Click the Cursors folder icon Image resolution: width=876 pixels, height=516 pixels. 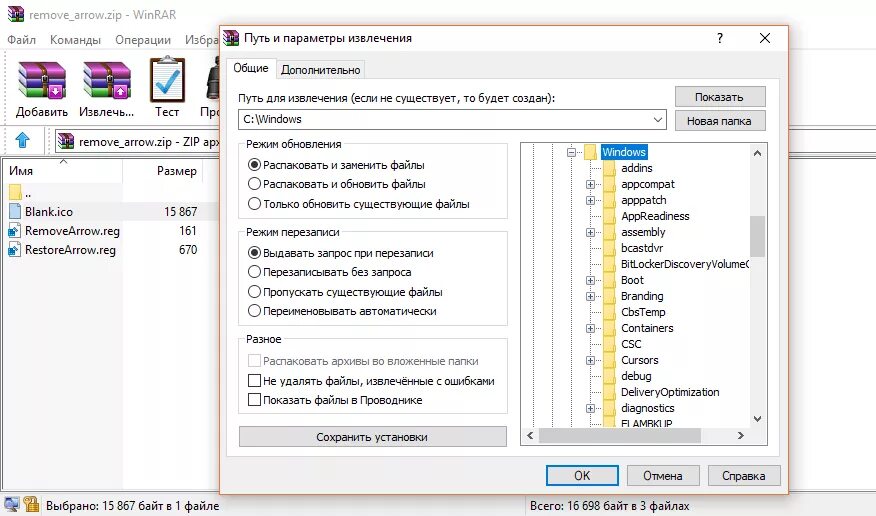coord(610,360)
